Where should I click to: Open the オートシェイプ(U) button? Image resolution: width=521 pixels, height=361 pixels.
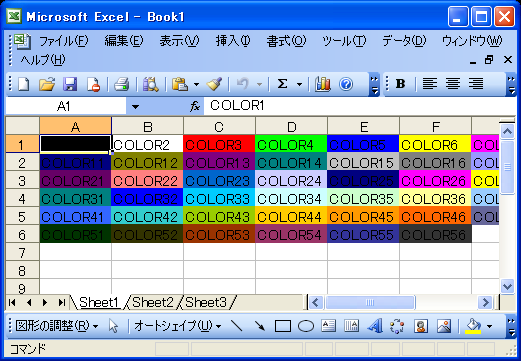pos(177,326)
